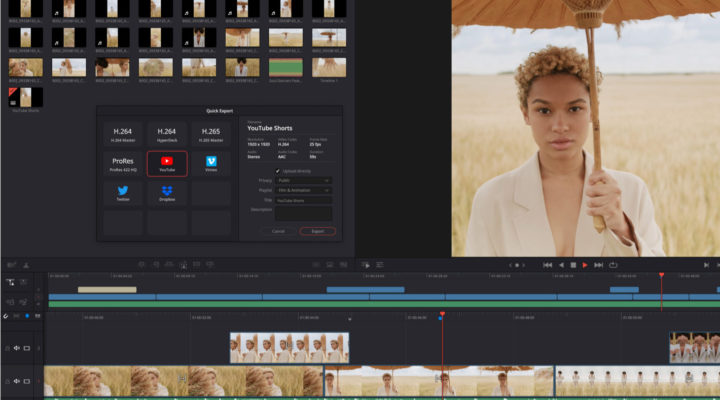This screenshot has width=720, height=400.
Task: Select the tan title clip in upper timeline
Action: point(107,289)
